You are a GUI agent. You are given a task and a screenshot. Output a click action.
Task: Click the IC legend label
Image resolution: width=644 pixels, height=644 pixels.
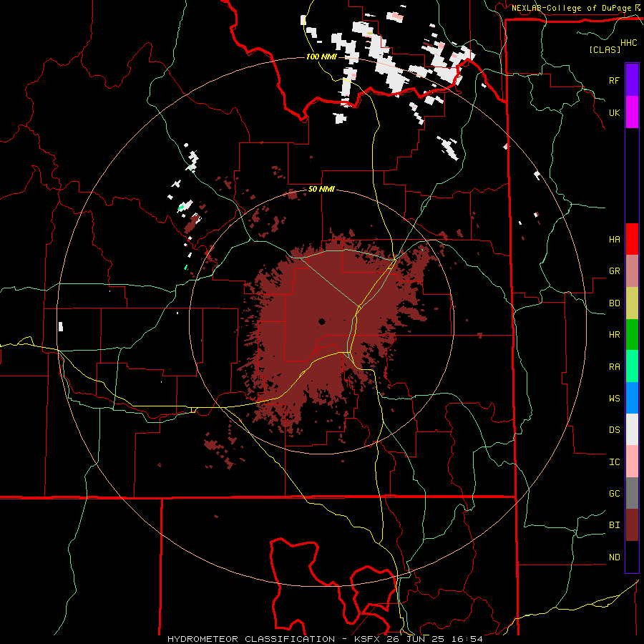click(614, 462)
